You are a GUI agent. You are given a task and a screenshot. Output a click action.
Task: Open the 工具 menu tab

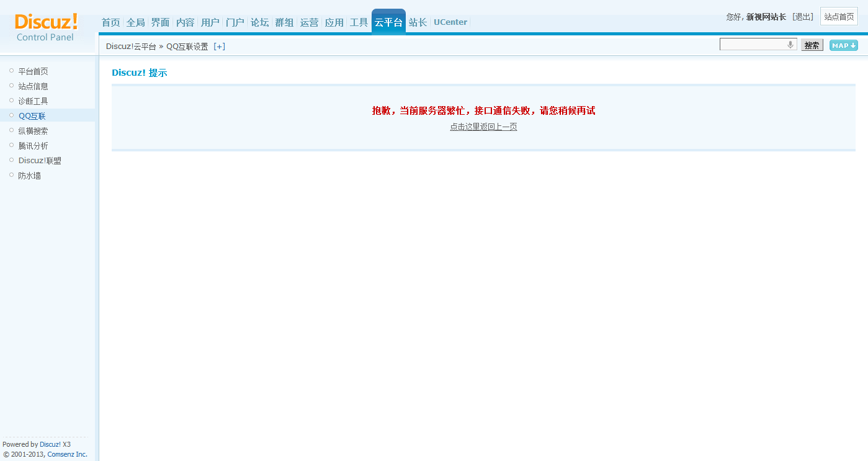click(x=359, y=22)
